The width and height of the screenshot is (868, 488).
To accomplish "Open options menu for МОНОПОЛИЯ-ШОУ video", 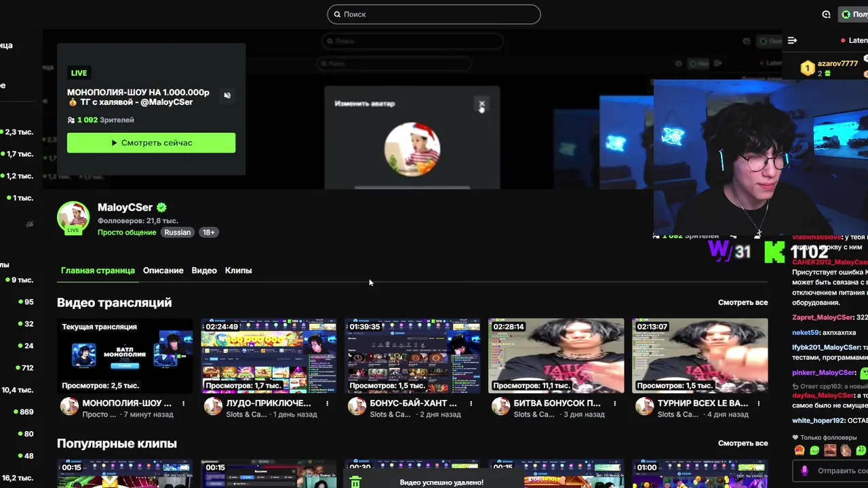I will pos(183,403).
